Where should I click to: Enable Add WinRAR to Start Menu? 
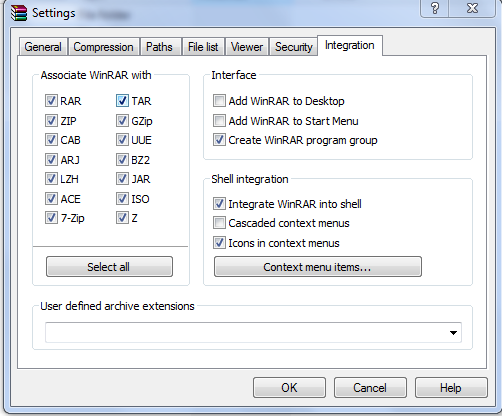coord(219,121)
